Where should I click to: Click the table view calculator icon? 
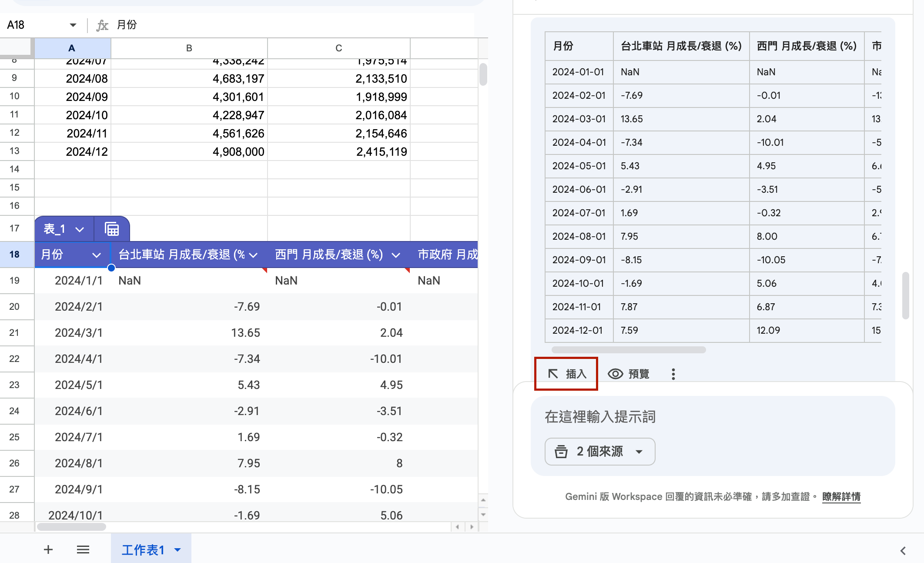pos(112,229)
